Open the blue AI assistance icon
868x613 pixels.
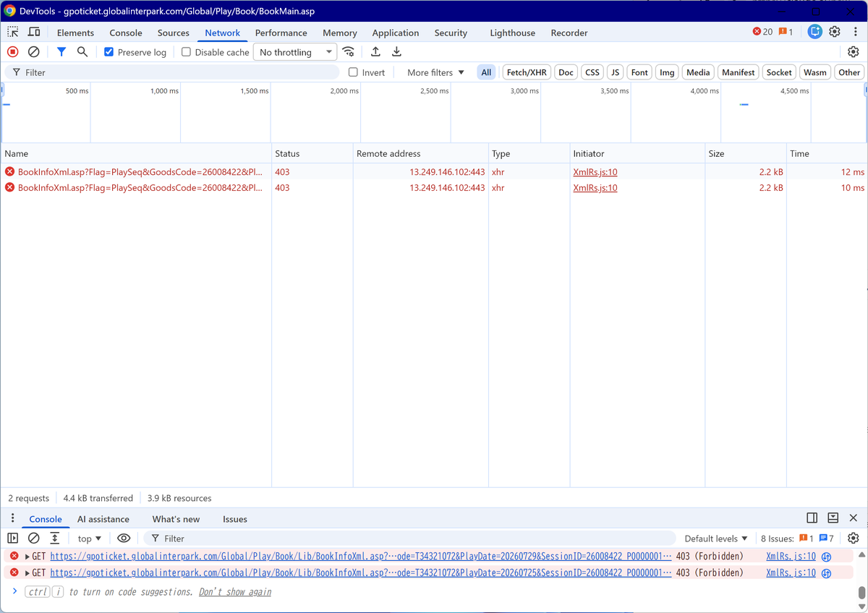(x=814, y=32)
